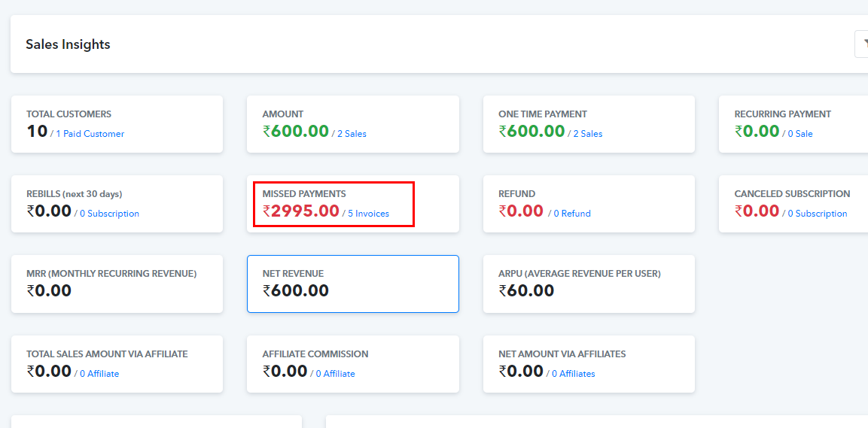Click the Sales Insights heading
This screenshot has height=428, width=868.
(68, 44)
